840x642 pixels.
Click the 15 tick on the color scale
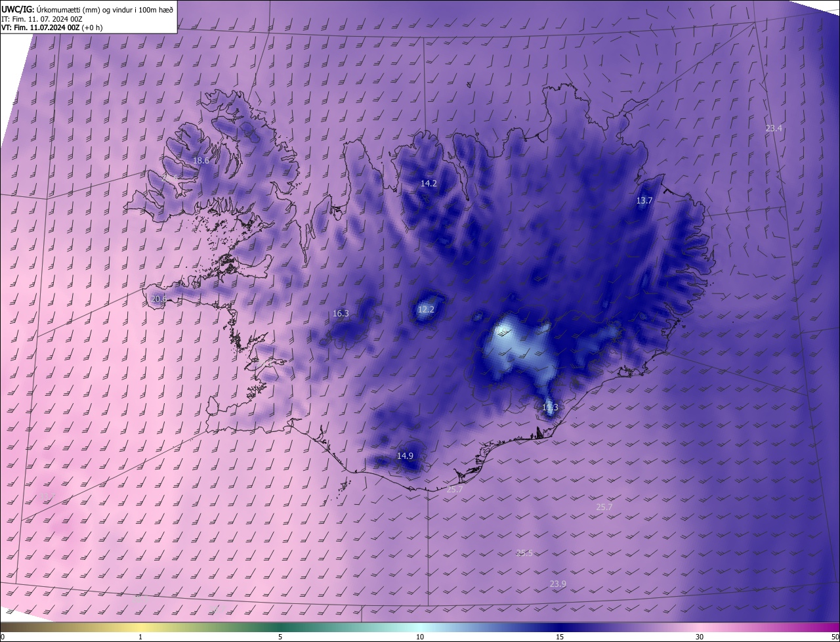pos(560,637)
